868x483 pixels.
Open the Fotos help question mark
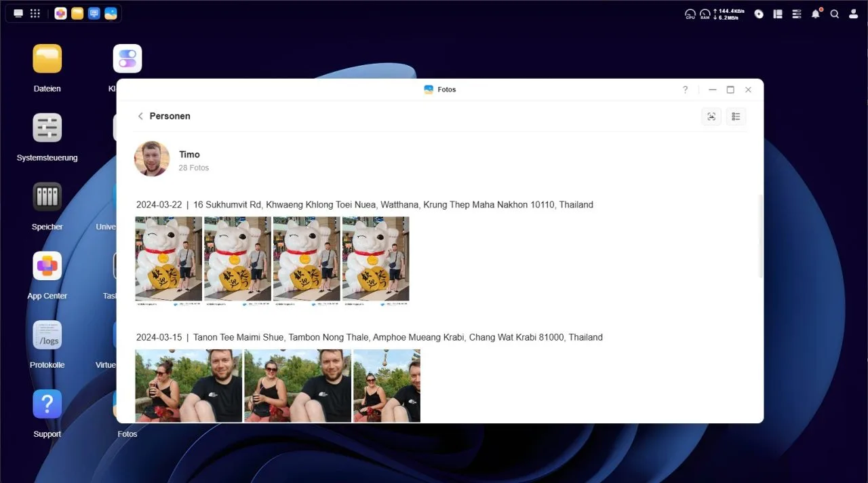pos(685,90)
